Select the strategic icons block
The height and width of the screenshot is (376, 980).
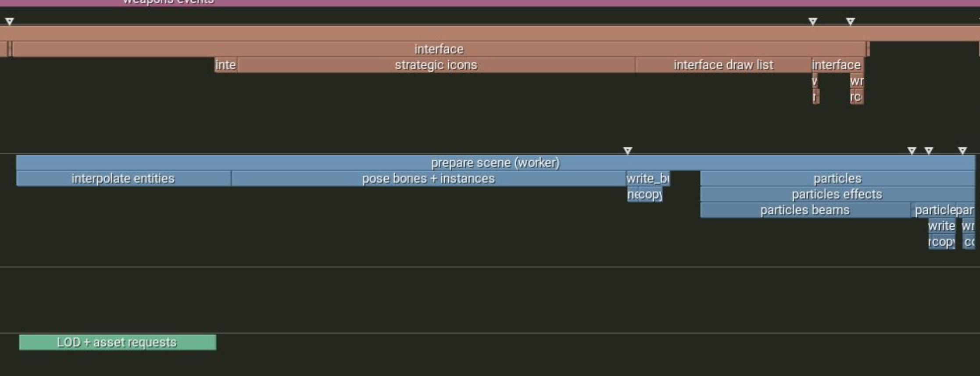coord(436,65)
